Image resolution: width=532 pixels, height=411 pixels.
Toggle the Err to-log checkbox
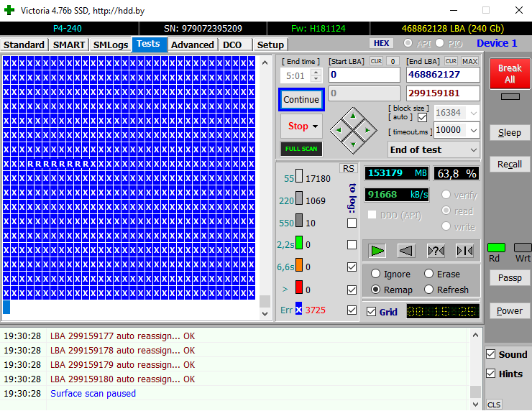352,310
